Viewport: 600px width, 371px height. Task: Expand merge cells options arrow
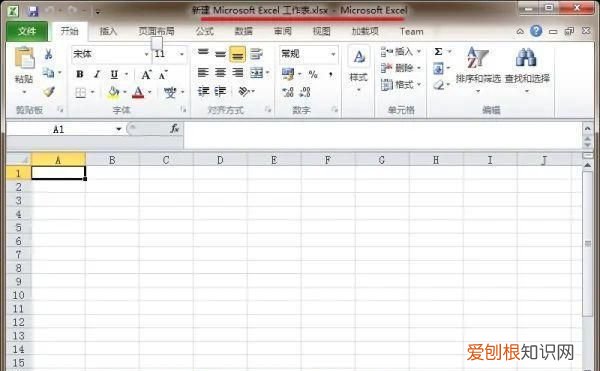click(267, 72)
